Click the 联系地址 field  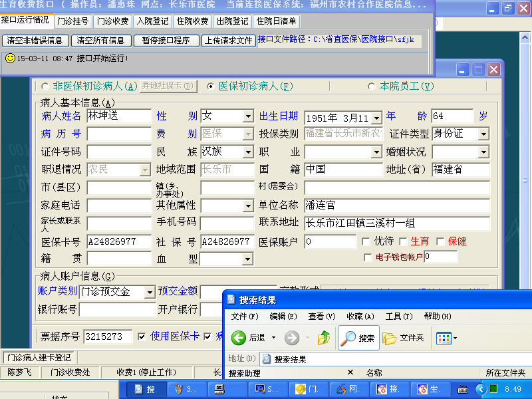(397, 223)
